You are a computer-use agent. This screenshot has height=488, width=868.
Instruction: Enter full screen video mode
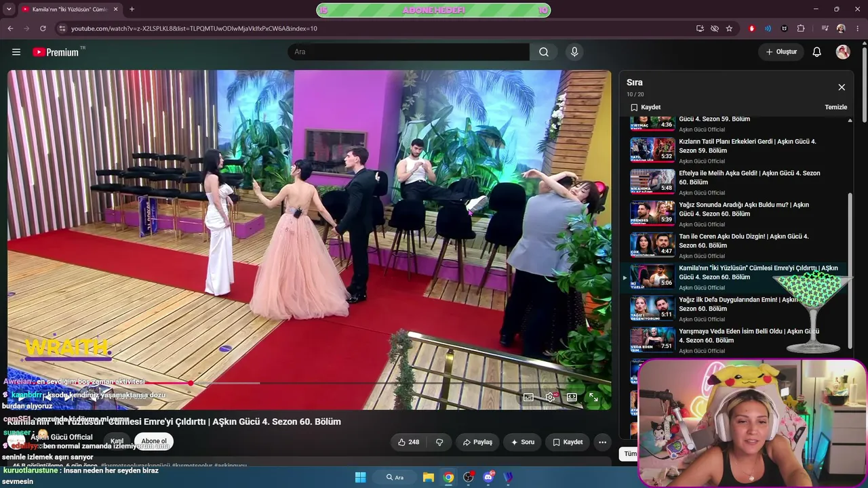click(x=593, y=397)
